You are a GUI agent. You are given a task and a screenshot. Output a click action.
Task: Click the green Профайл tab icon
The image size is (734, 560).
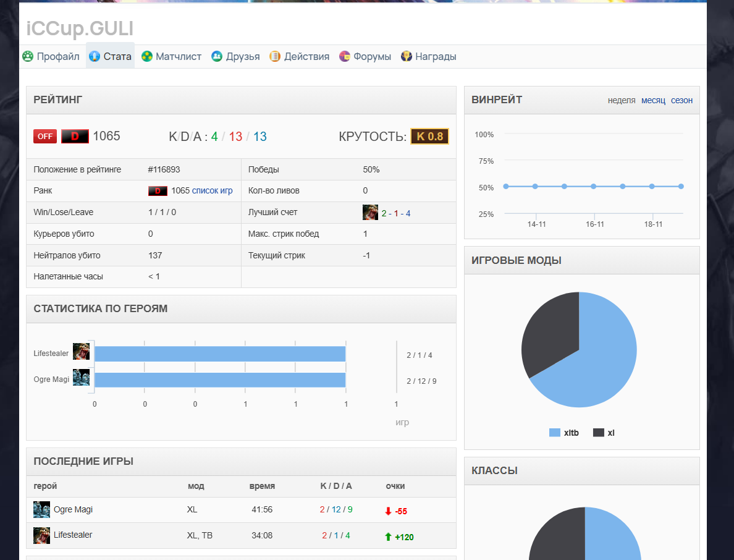[x=28, y=56]
